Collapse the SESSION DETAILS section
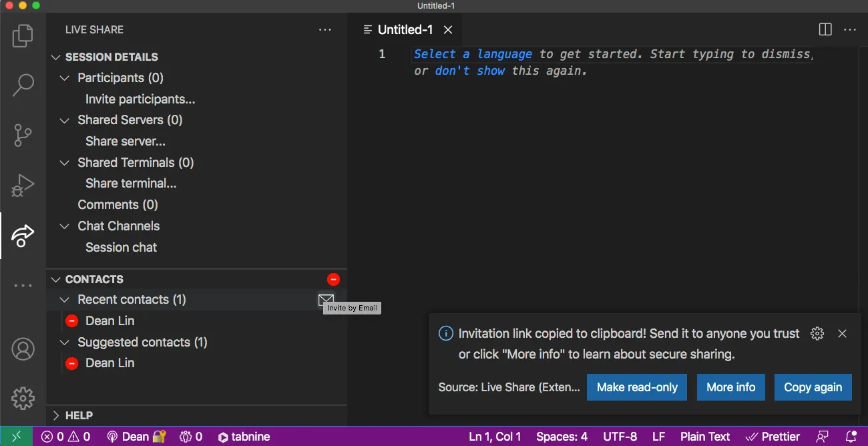868x446 pixels. pos(55,57)
